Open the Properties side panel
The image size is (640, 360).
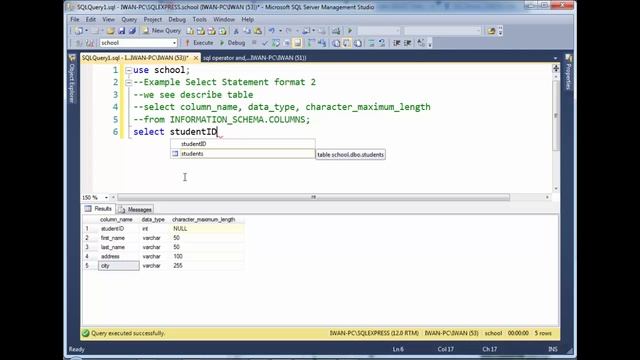[569, 73]
